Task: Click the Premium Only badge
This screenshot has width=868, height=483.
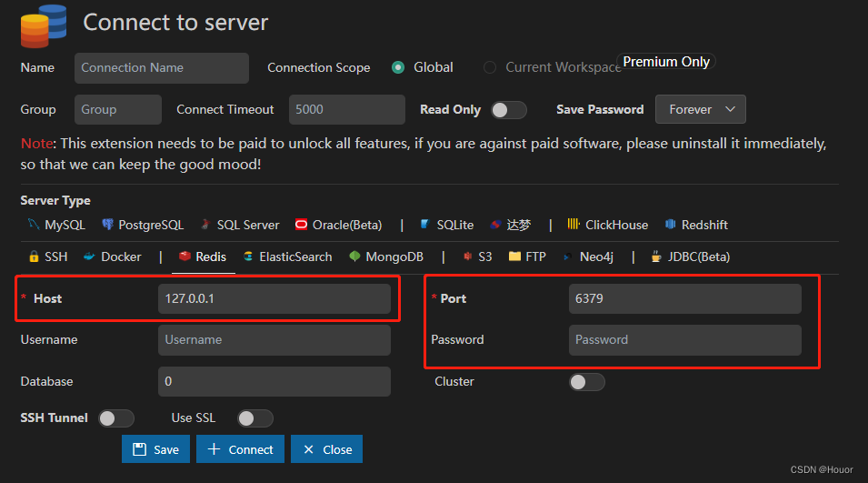Action: [666, 62]
